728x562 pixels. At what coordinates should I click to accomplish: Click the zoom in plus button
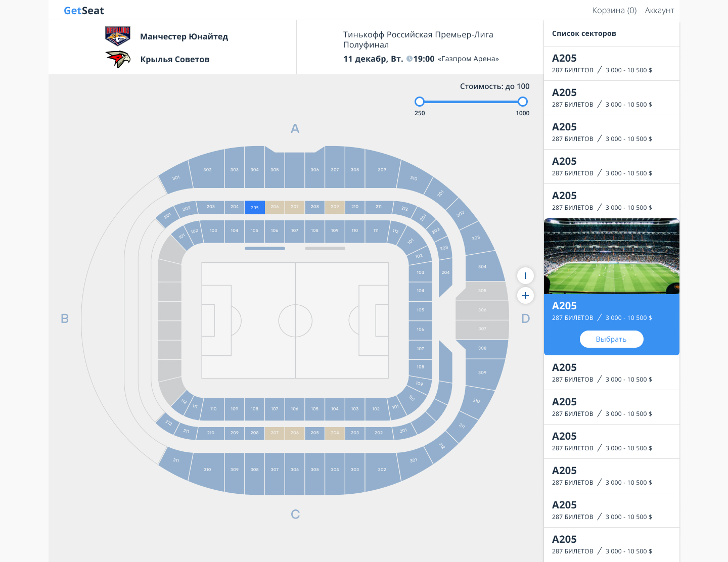[525, 295]
